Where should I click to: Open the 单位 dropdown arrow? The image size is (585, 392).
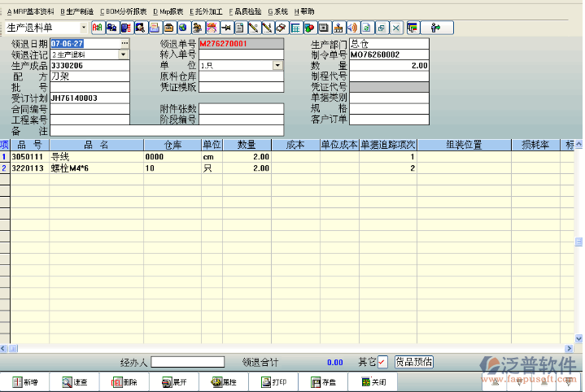(x=277, y=65)
